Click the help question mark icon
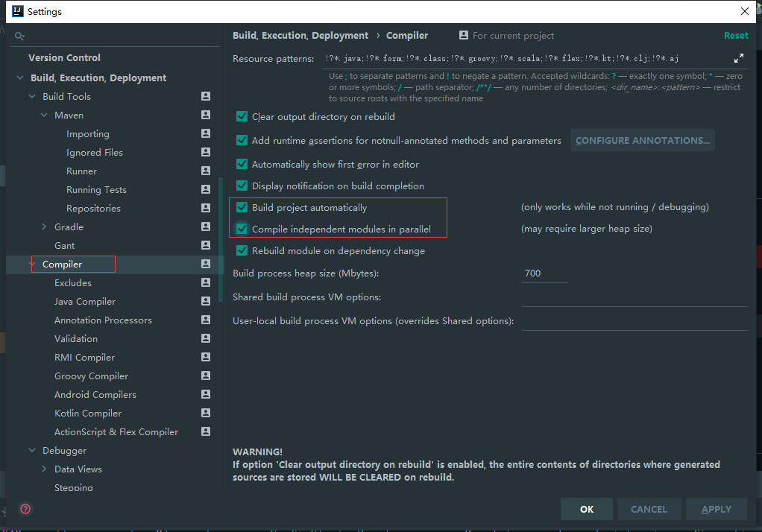This screenshot has height=532, width=762. coord(25,509)
